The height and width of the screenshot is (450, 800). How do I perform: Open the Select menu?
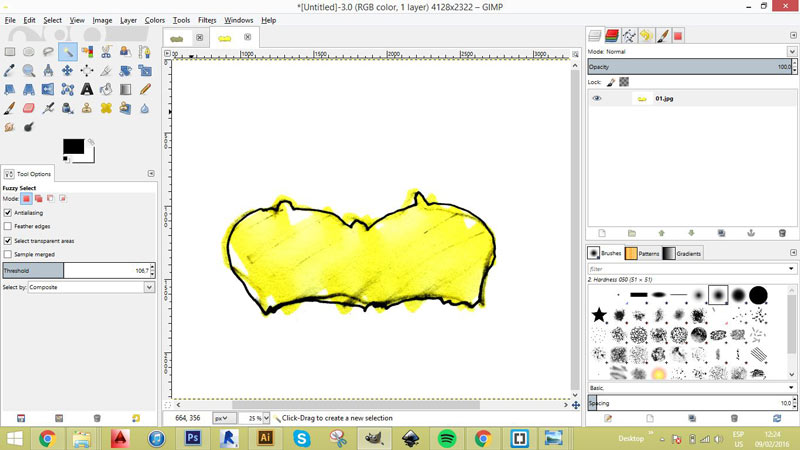(53, 20)
